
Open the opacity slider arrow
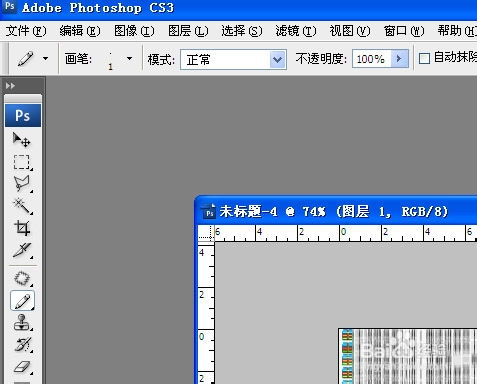pos(399,59)
